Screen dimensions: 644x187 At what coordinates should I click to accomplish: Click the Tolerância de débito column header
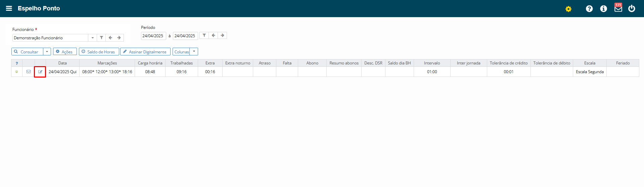tap(552, 63)
